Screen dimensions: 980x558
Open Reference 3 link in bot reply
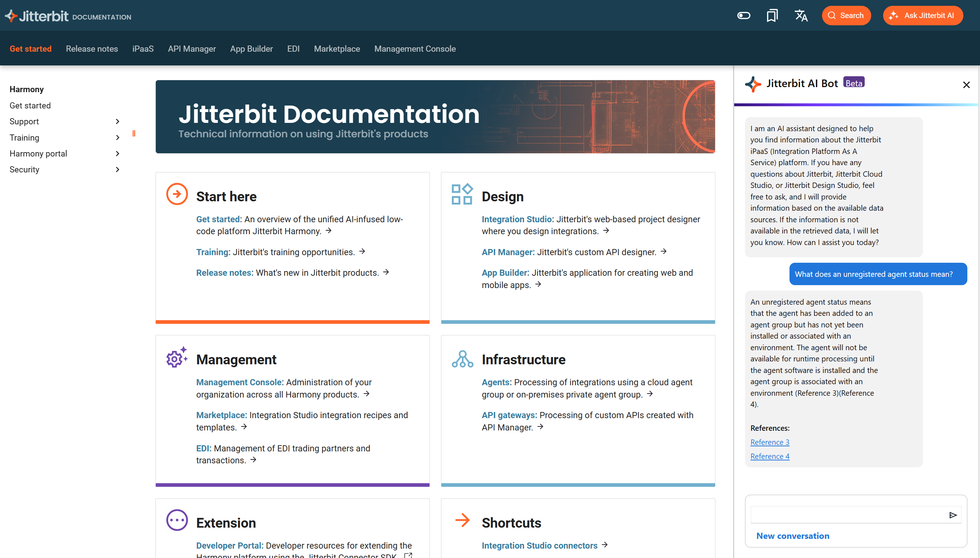tap(770, 442)
